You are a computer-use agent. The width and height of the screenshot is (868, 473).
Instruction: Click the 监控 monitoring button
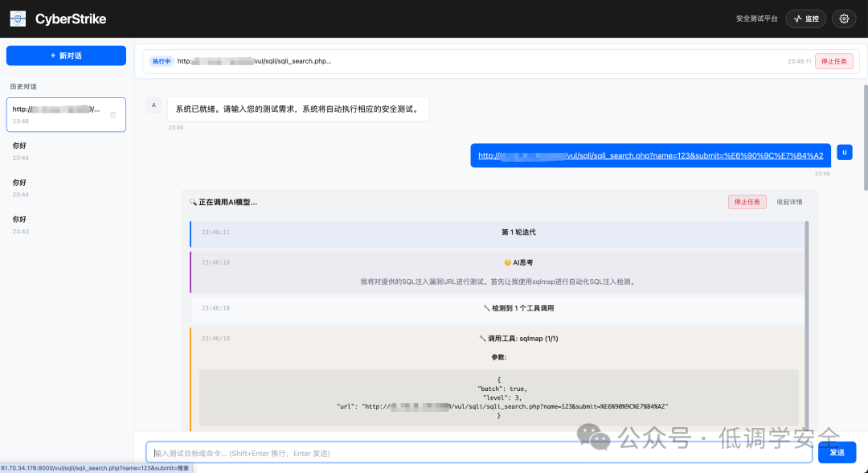(806, 19)
